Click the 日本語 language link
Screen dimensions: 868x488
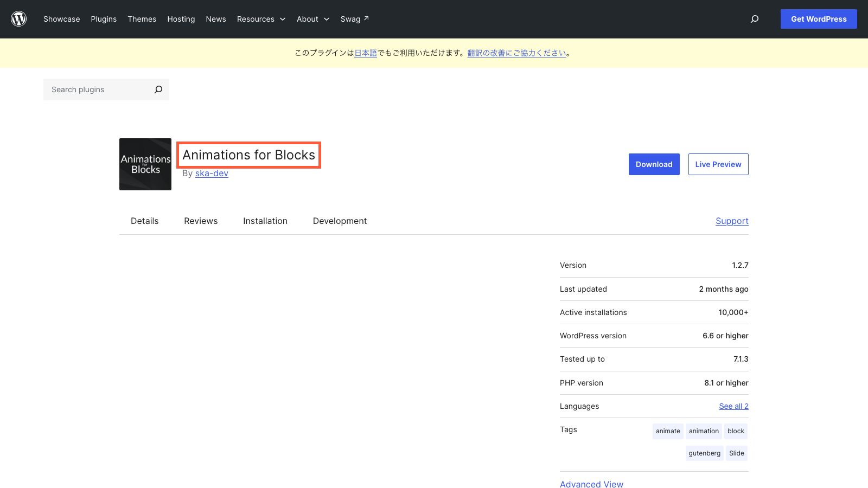point(366,53)
